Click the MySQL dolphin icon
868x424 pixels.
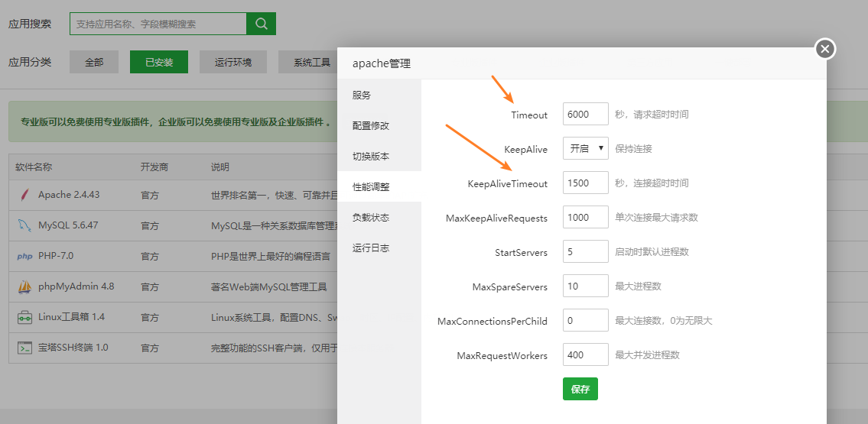click(24, 225)
